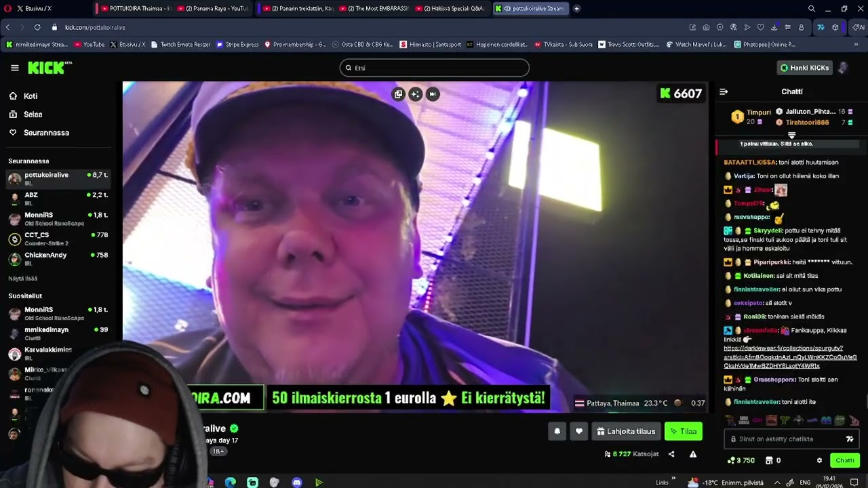Click username finnishtraveller in chat
Image resolution: width=868 pixels, height=488 pixels.
(757, 289)
